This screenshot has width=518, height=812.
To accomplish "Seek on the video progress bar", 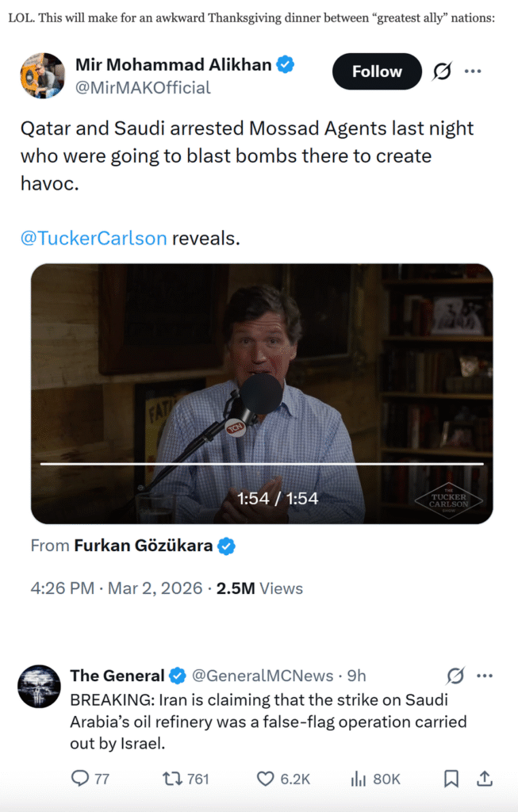I will pos(262,463).
